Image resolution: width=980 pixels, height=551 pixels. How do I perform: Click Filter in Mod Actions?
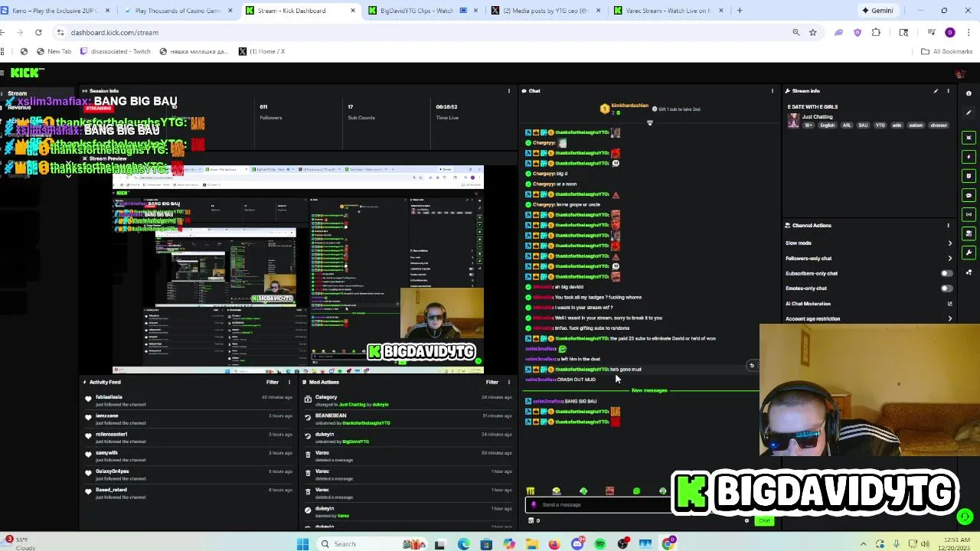[492, 382]
